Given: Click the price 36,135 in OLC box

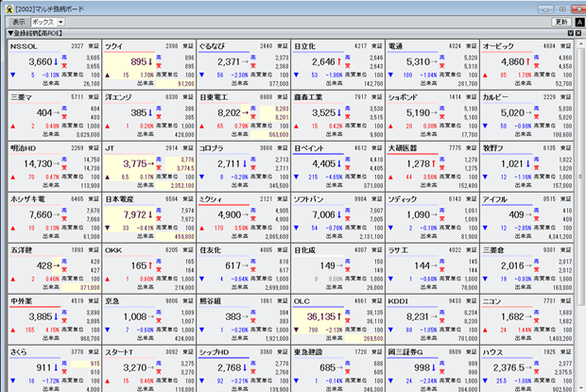Looking at the screenshot, I should [321, 316].
